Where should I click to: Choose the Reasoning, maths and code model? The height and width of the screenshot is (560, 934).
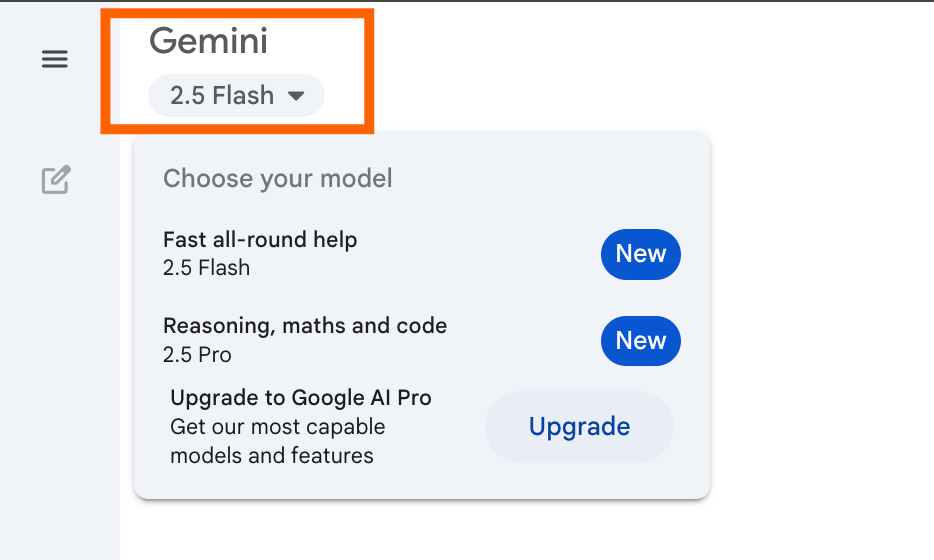pos(305,326)
